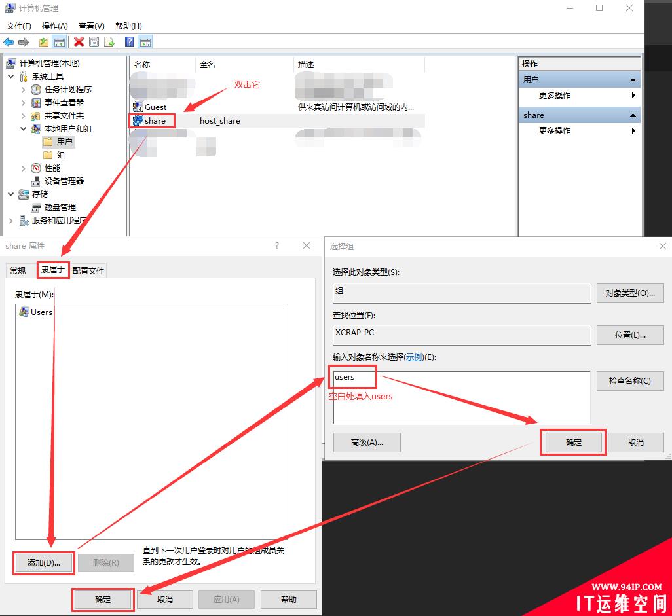Sort by the 描述 column header

tap(359, 64)
